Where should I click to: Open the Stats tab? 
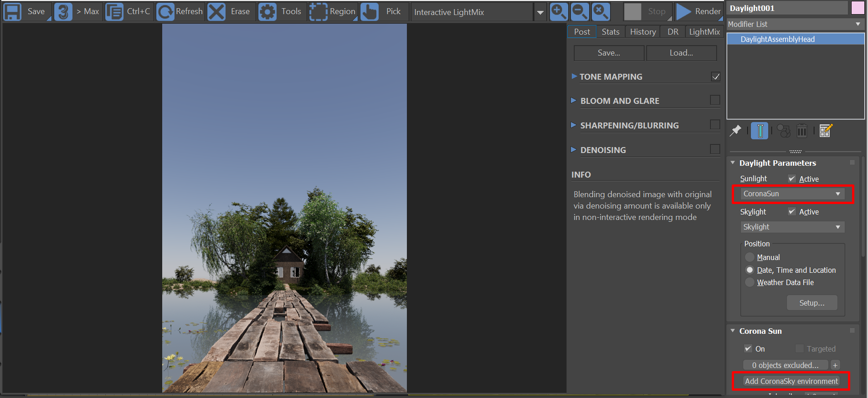click(610, 32)
